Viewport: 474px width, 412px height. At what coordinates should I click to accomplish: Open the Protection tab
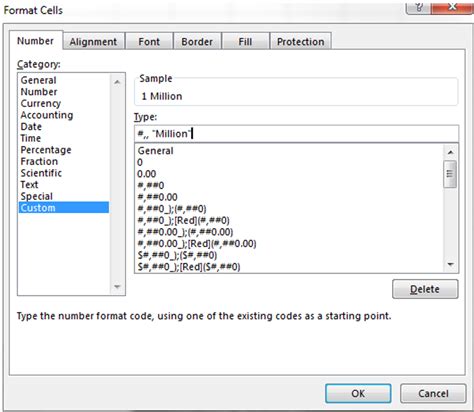tap(300, 42)
